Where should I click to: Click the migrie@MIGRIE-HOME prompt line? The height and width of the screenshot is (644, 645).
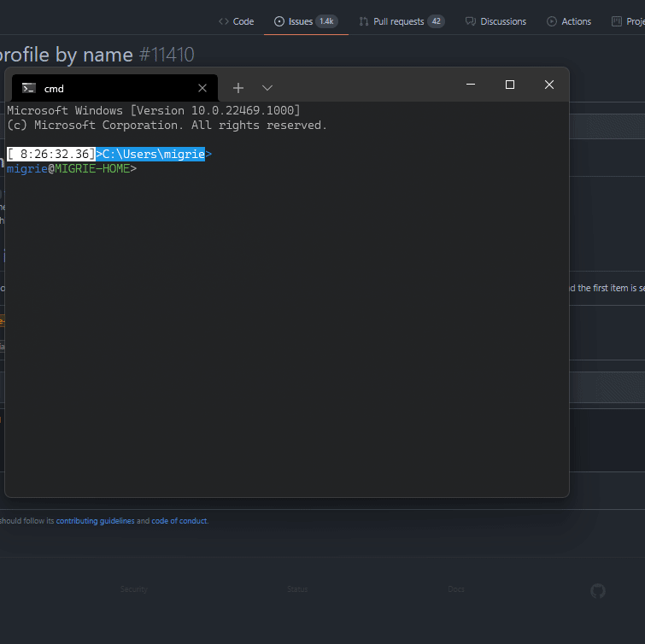tap(72, 168)
